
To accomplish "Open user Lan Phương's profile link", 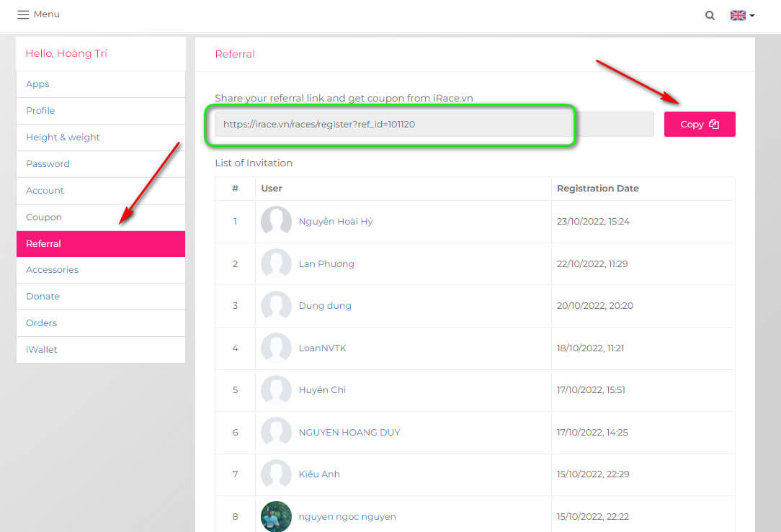I will point(326,263).
